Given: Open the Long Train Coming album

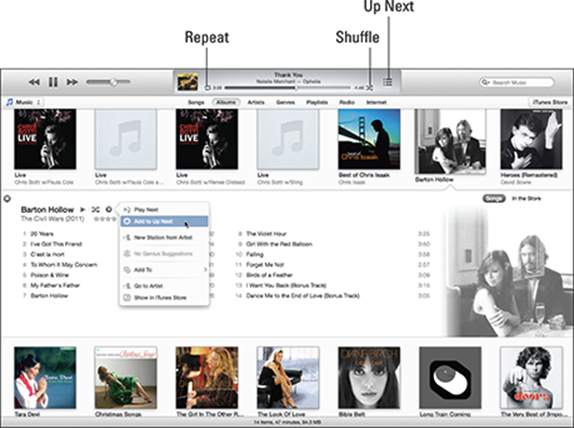Looking at the screenshot, I should [x=450, y=377].
